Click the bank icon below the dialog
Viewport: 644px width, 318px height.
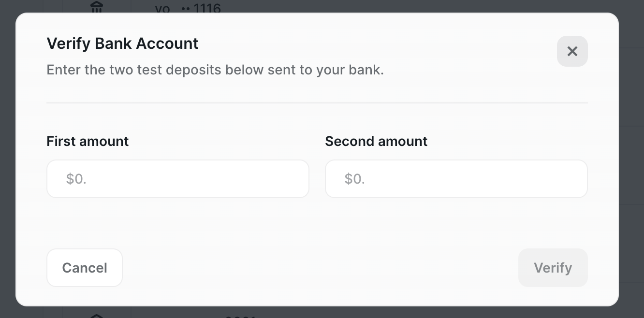97,316
